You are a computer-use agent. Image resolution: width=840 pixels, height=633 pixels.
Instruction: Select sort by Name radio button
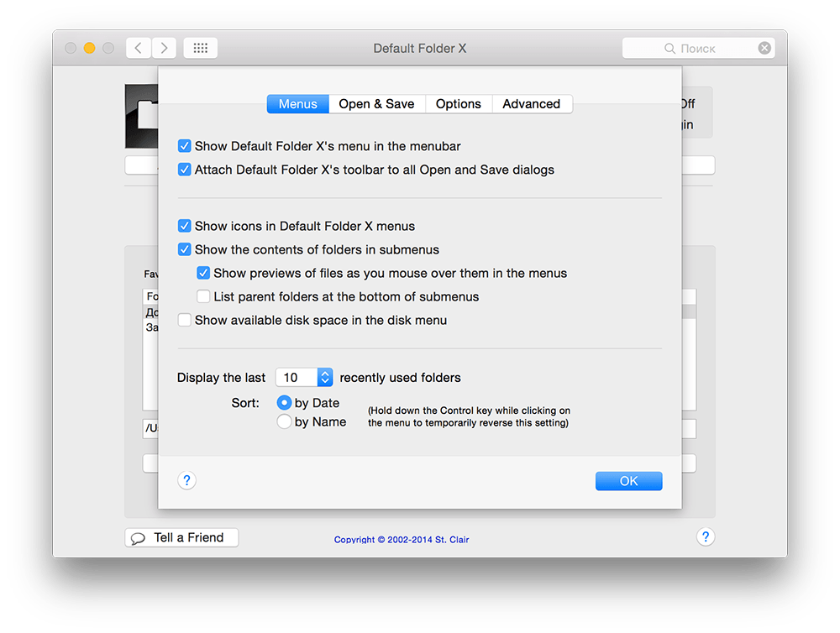(x=284, y=422)
